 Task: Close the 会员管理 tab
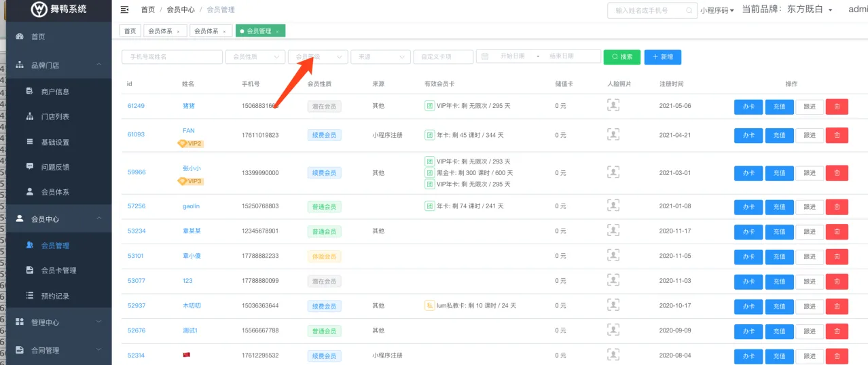point(277,31)
